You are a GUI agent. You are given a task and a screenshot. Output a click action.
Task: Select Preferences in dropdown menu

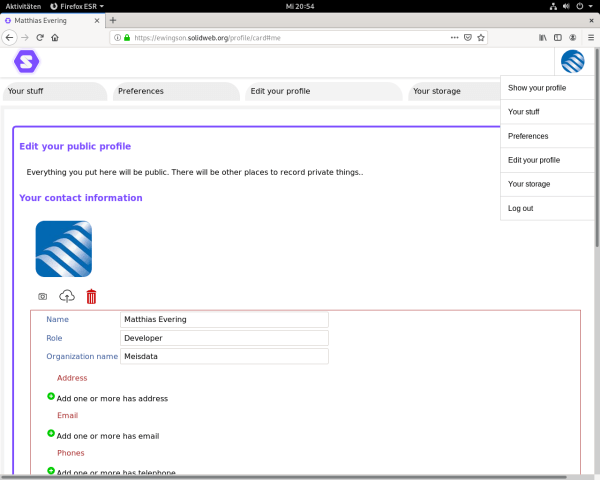(547, 136)
